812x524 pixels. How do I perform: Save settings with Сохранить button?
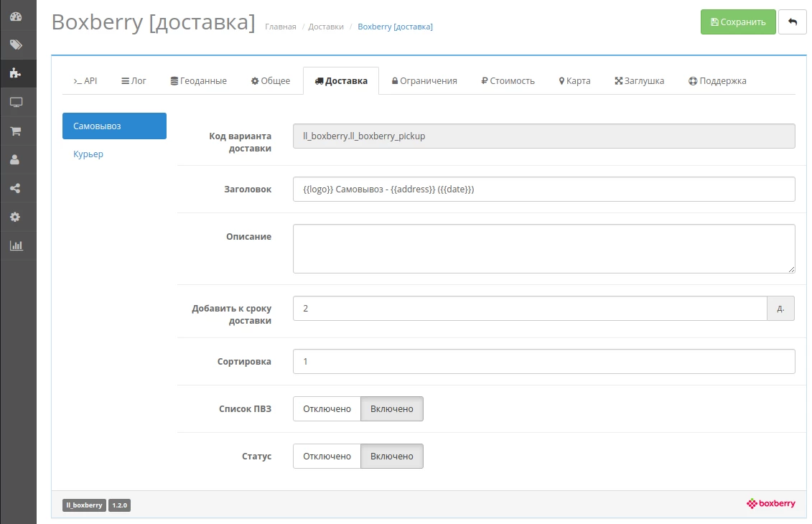[738, 22]
